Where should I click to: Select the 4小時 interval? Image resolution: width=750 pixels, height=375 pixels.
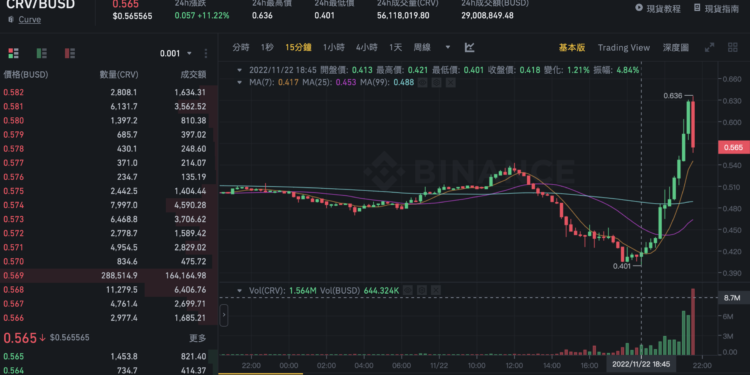[366, 47]
